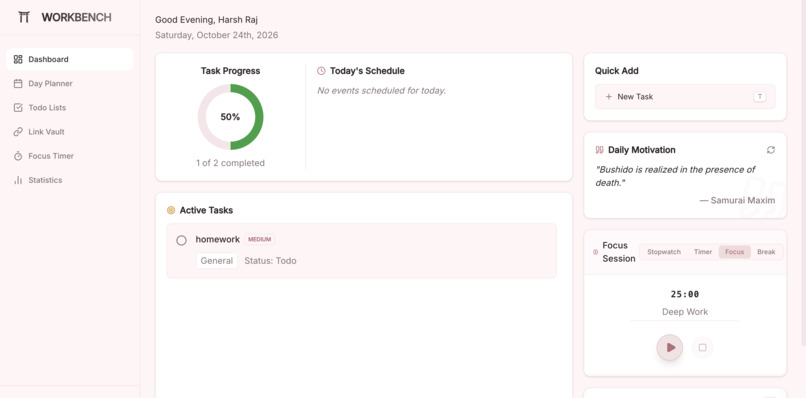Click the T shortcut key badge
This screenshot has width=806, height=398.
coord(760,97)
